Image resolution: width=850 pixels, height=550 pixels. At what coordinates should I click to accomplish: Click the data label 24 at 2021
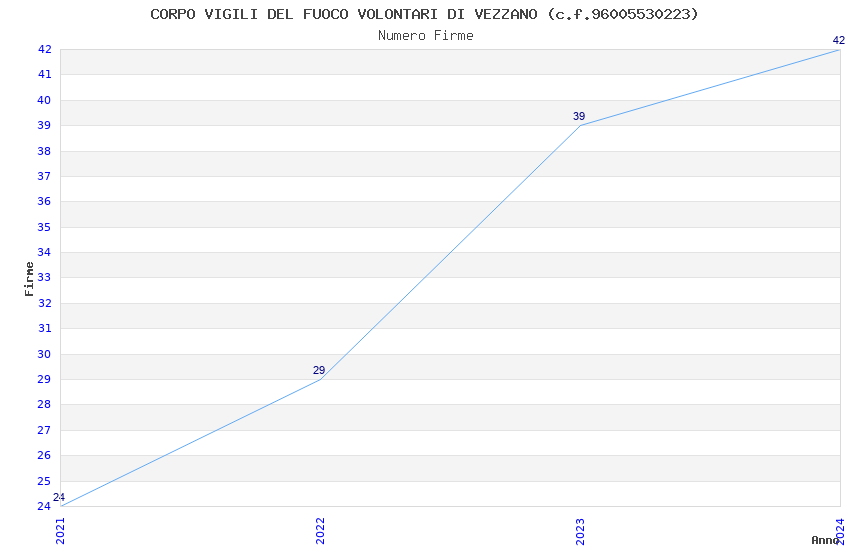pyautogui.click(x=59, y=497)
